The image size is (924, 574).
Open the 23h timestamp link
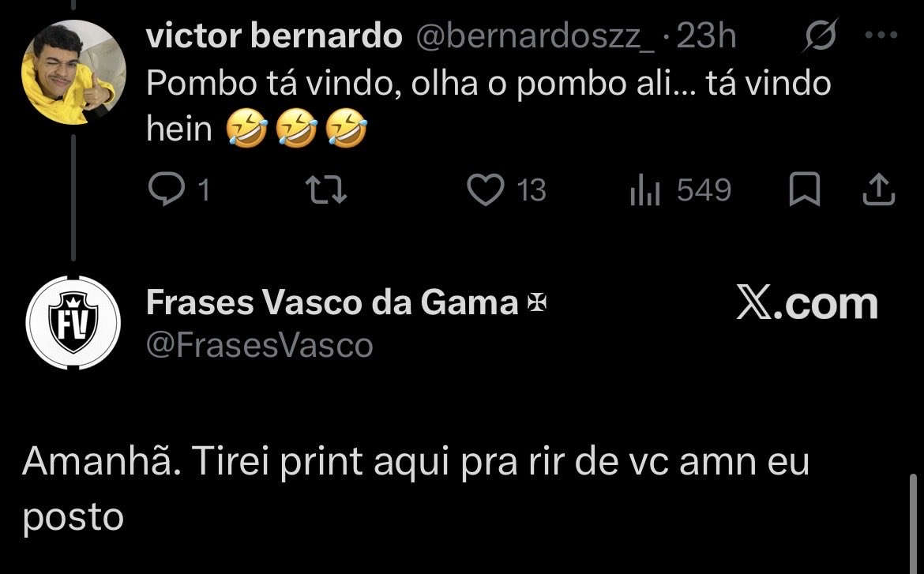706,36
